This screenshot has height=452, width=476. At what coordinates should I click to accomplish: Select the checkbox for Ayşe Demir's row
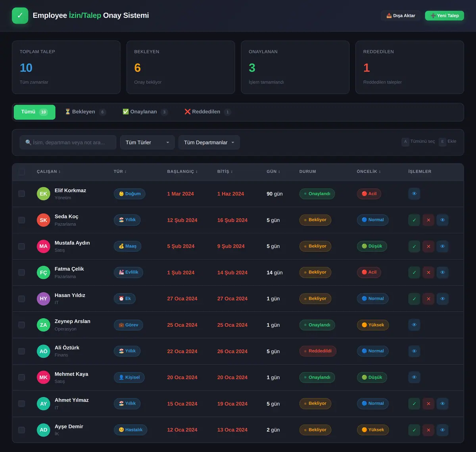click(x=21, y=430)
